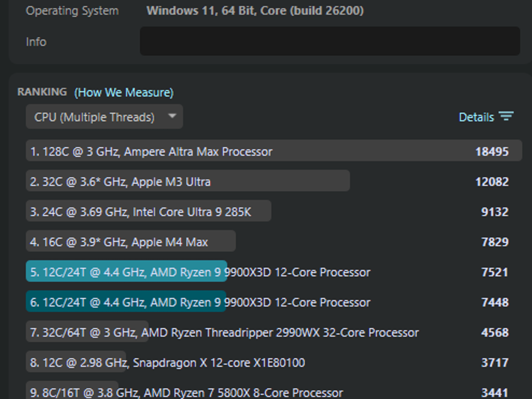This screenshot has height=399, width=532.
Task: Open the CPU (Multiple Threads) dropdown
Action: [104, 117]
